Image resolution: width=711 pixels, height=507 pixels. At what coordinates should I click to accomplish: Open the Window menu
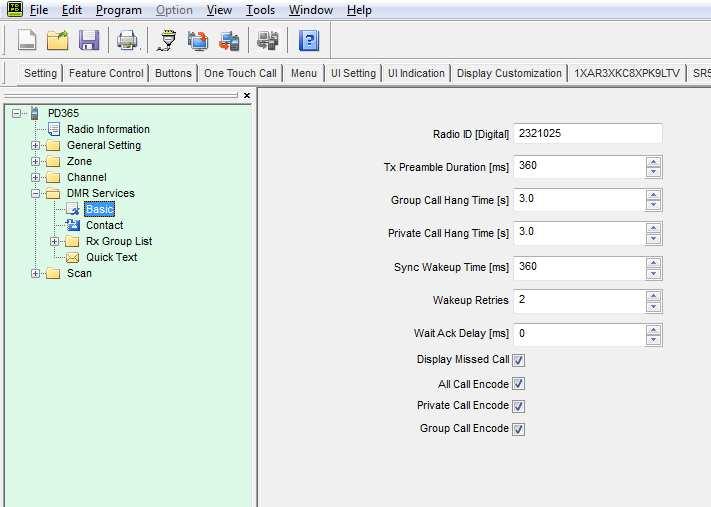coord(311,10)
